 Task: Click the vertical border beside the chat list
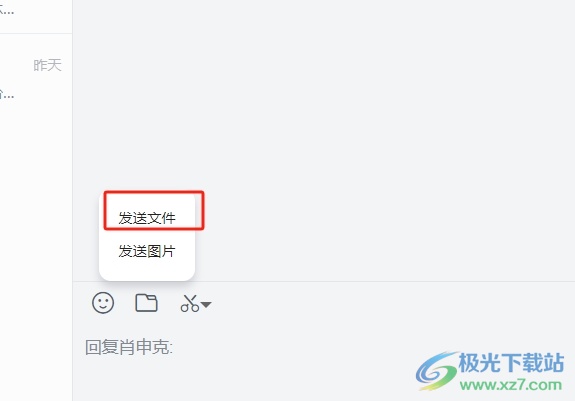(x=72, y=200)
